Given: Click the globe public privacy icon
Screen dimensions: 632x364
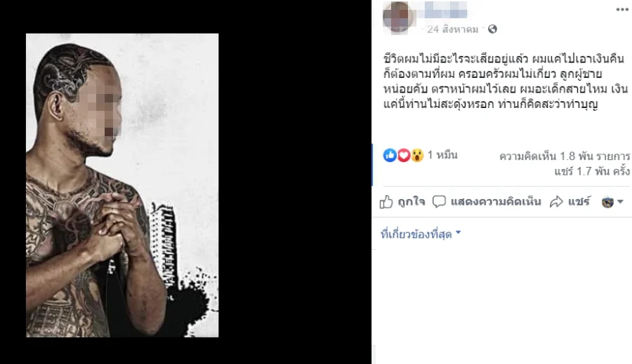Looking at the screenshot, I should tap(492, 29).
